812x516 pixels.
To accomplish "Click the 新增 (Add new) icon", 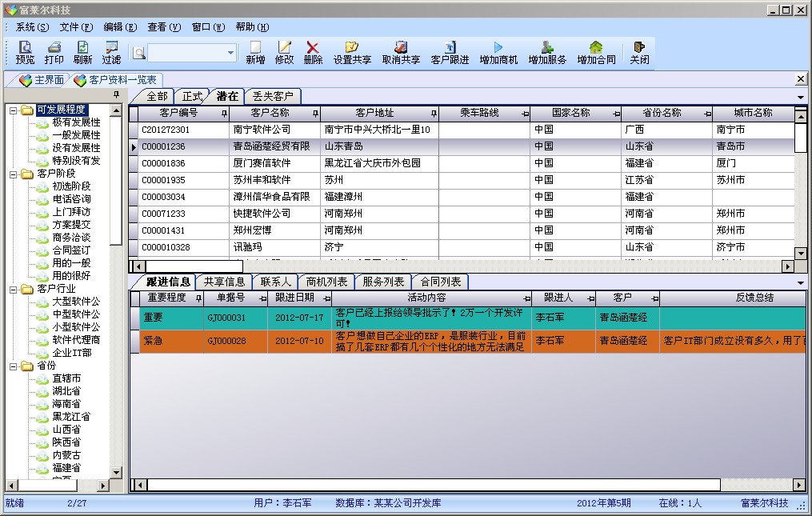I will pyautogui.click(x=255, y=48).
